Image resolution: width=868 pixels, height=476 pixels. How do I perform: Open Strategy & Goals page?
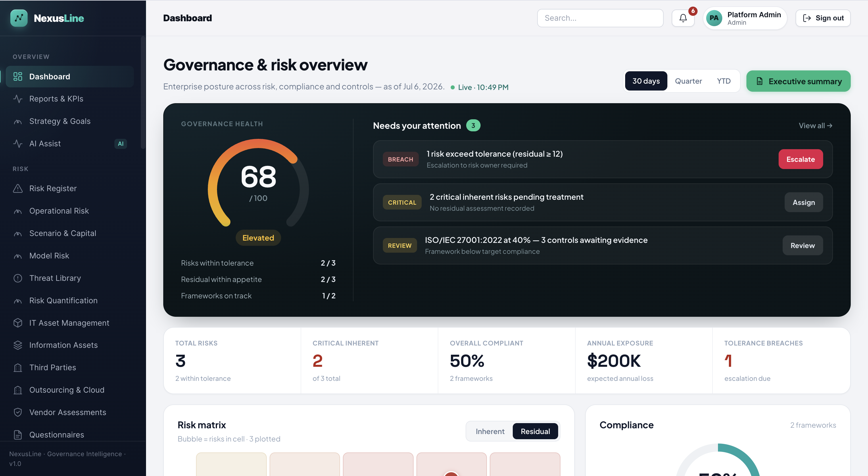point(70,121)
